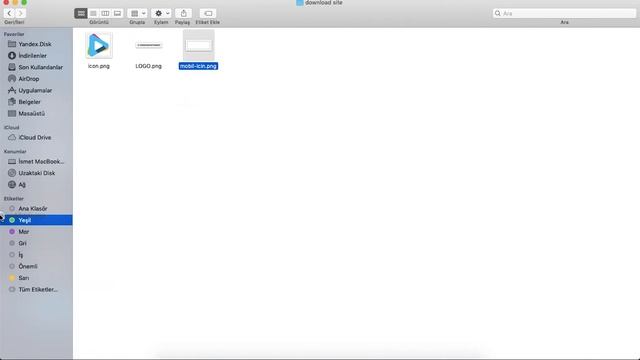Viewport: 640px width, 360px height.
Task: Open the Eylem gear action menu
Action: tap(161, 13)
